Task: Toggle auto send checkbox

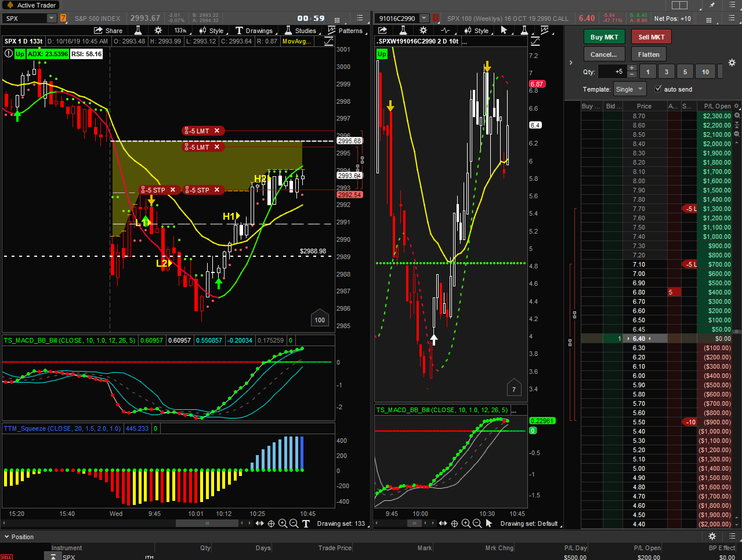Action: coord(657,89)
